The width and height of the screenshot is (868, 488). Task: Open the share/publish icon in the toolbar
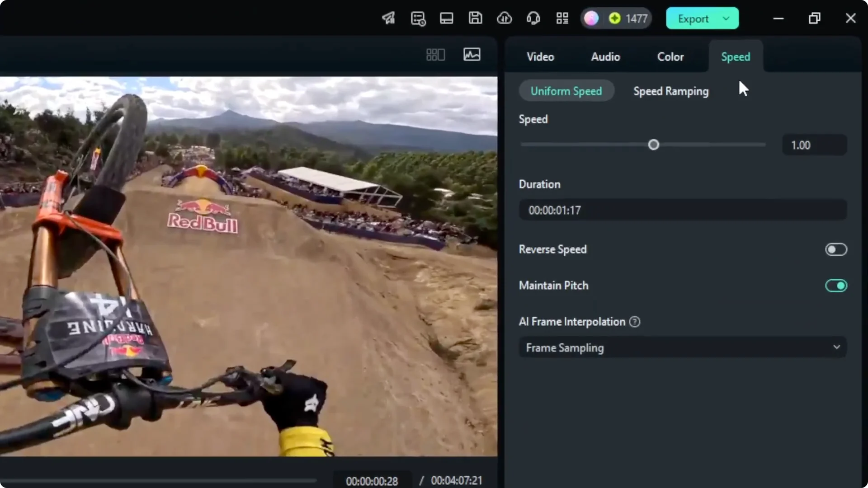pos(388,18)
